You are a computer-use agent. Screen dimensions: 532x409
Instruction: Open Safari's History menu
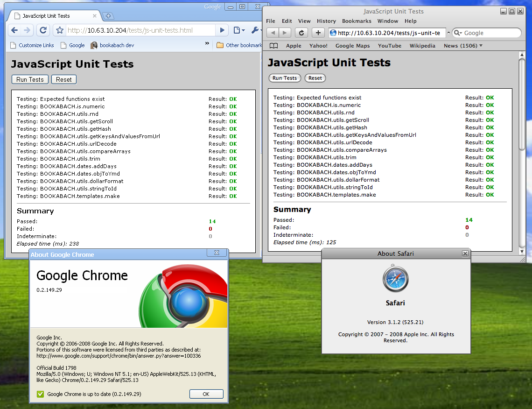point(326,21)
